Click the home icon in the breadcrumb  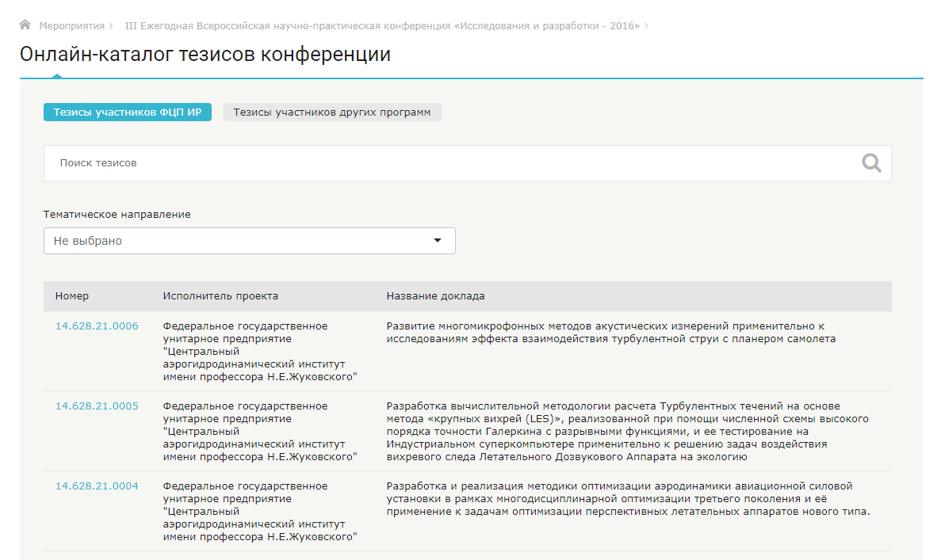(25, 25)
